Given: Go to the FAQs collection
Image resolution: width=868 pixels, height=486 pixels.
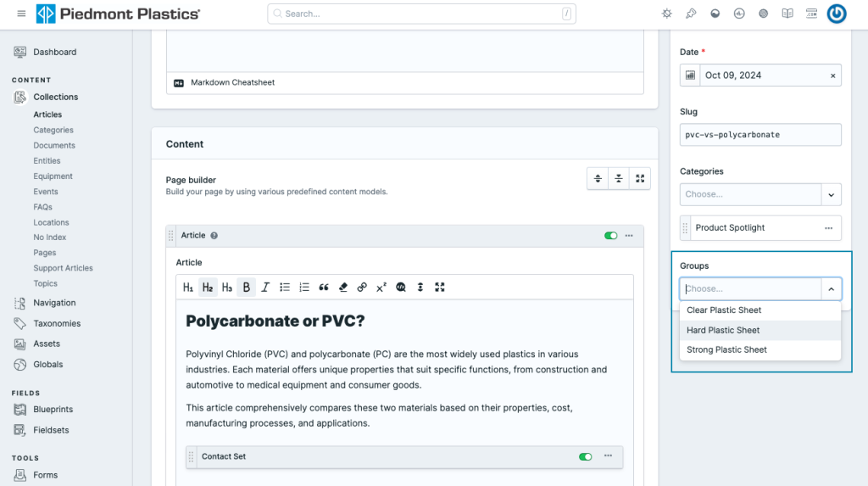Looking at the screenshot, I should (x=42, y=207).
